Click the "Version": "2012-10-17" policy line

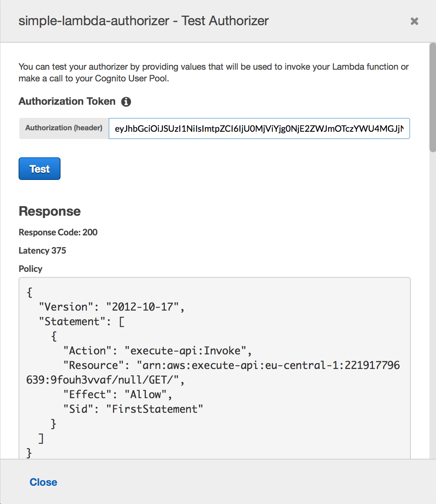pos(112,307)
